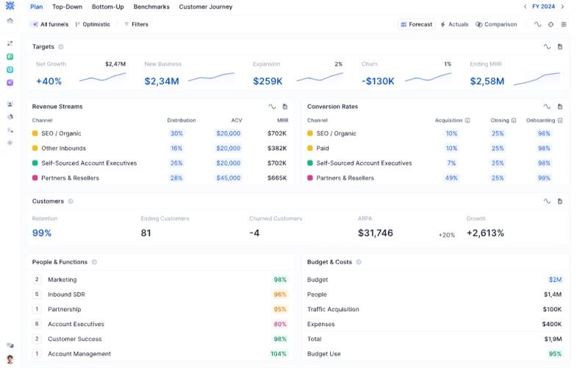Open the Benchmarks tab
588x368 pixels.
[151, 7]
